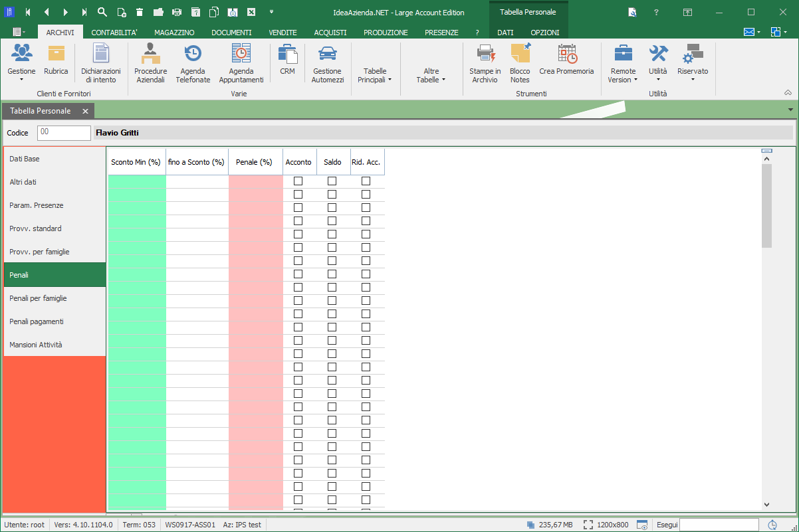
Task: Enable Rid. Acc. checkbox in the second row
Action: 366,194
